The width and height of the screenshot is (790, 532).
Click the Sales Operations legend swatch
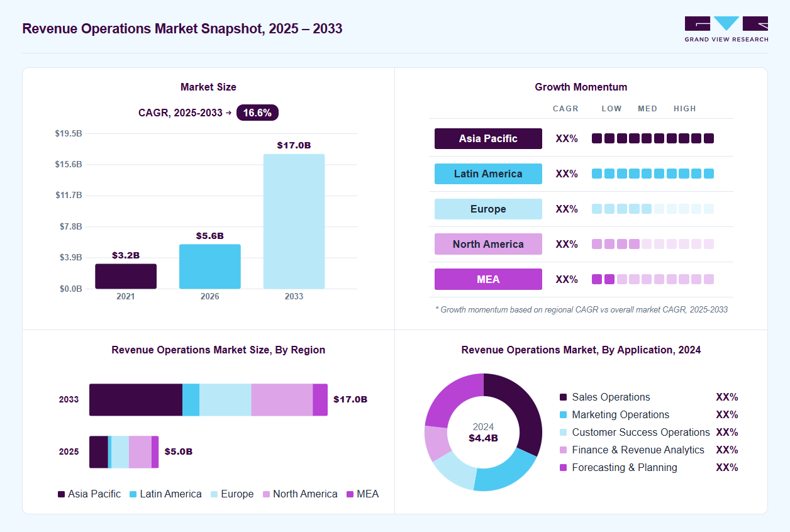563,397
